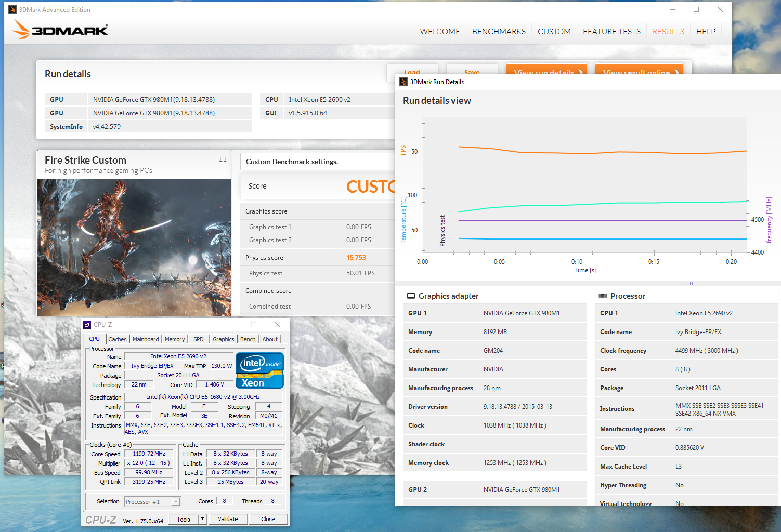The height and width of the screenshot is (532, 781).
Task: Click the Graphics adapter section icon
Action: click(x=411, y=296)
